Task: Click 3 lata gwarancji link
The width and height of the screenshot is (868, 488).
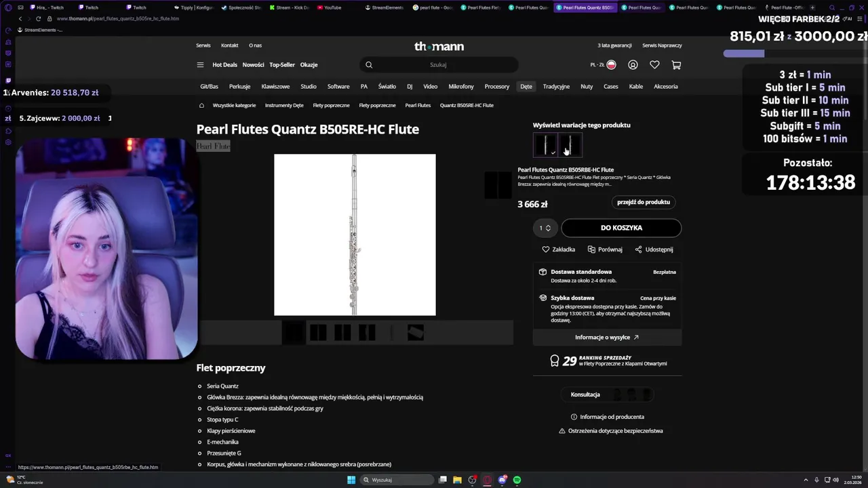Action: click(614, 45)
